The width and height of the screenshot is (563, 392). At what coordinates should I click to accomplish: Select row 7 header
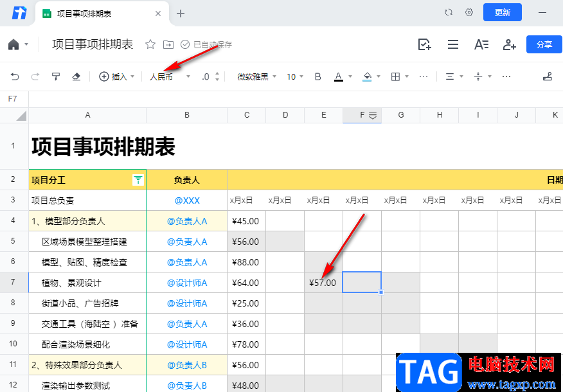coord(13,282)
